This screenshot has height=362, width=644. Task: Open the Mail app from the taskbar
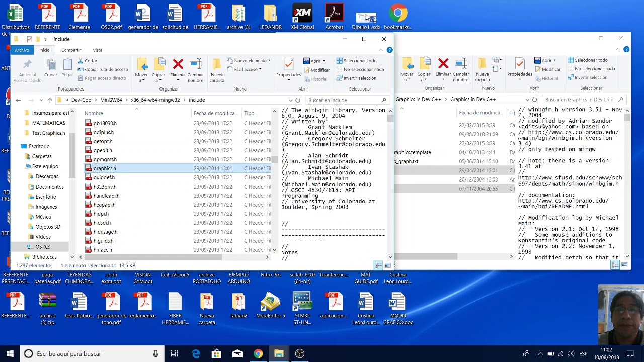point(237,354)
